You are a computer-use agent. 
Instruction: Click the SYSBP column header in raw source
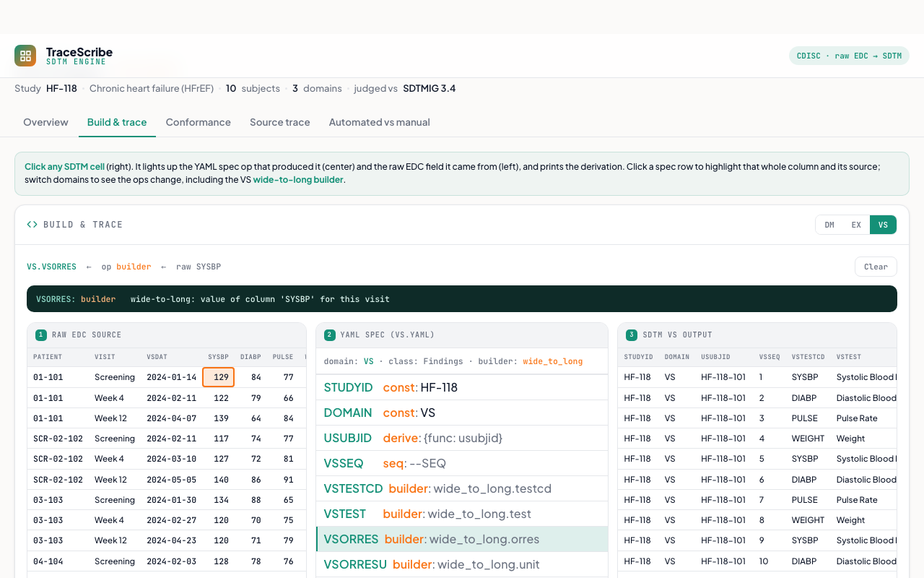point(218,357)
